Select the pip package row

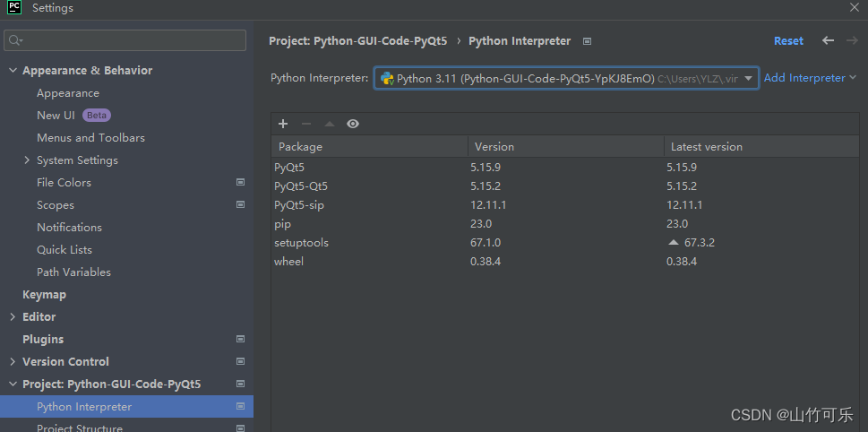(x=565, y=224)
